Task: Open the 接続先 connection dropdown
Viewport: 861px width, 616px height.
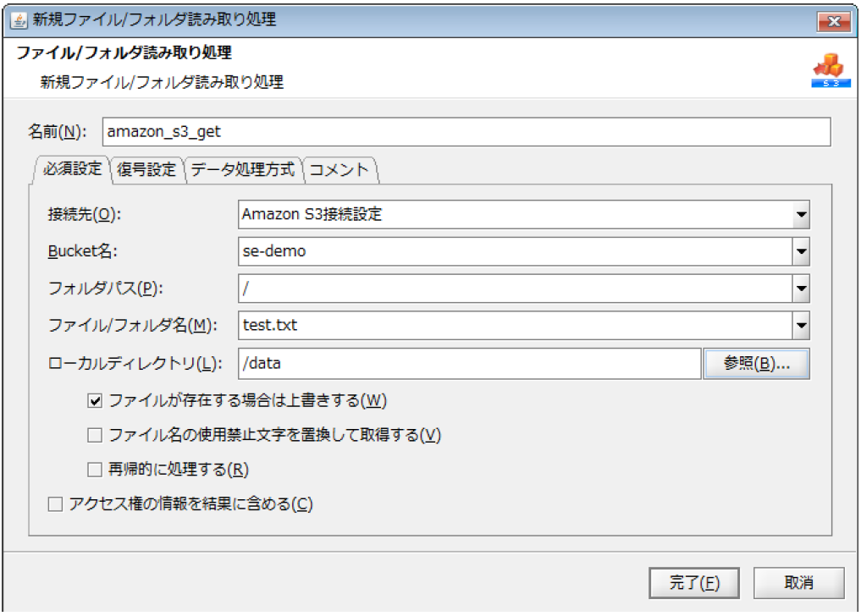Action: (800, 214)
